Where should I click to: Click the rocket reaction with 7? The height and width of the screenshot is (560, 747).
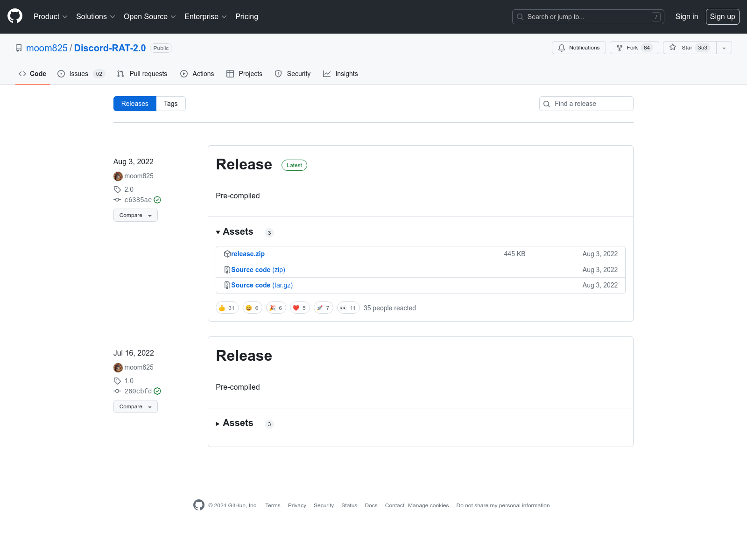324,308
